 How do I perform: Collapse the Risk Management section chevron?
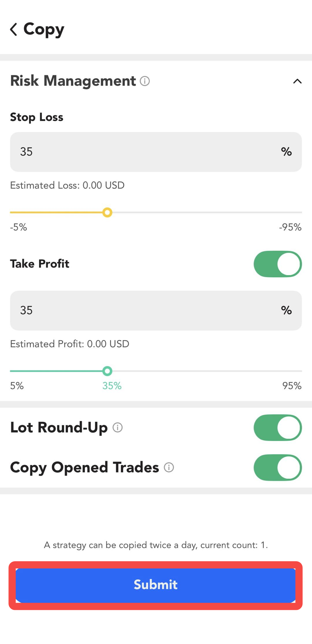(297, 81)
